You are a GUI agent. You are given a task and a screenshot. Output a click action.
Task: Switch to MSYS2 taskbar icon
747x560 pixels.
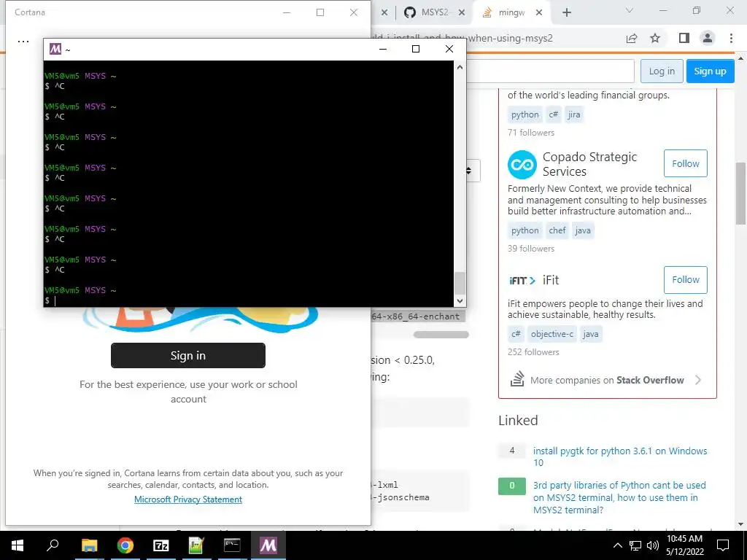[268, 545]
